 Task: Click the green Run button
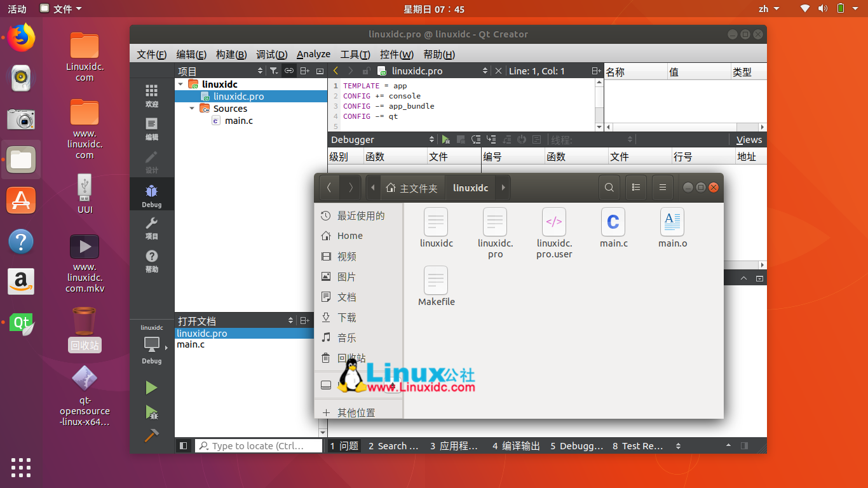(x=151, y=388)
